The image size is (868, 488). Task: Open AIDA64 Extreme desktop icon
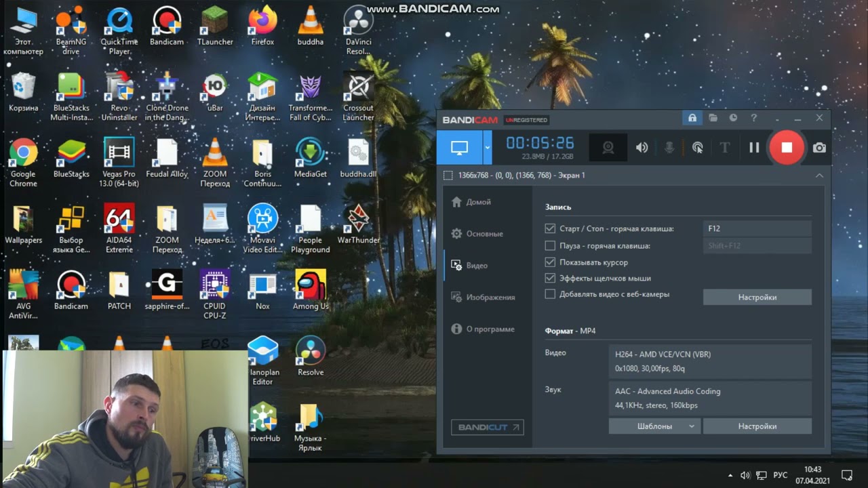pyautogui.click(x=119, y=228)
